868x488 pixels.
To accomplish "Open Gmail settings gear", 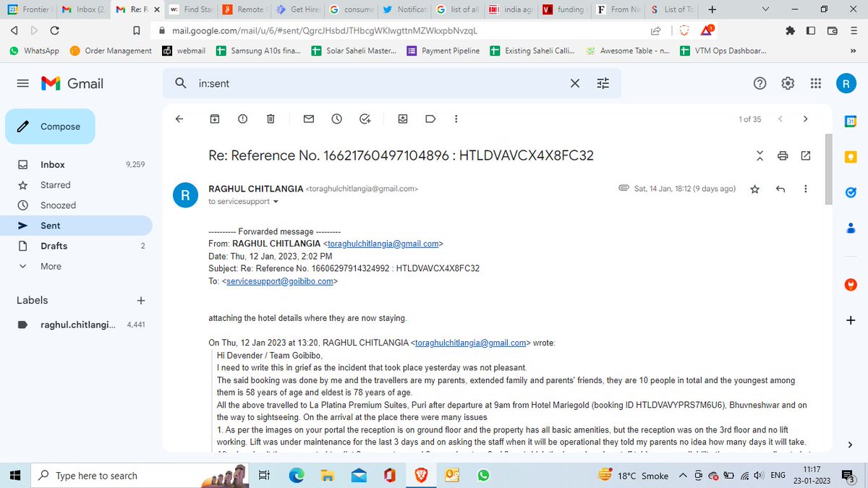I will pos(788,83).
